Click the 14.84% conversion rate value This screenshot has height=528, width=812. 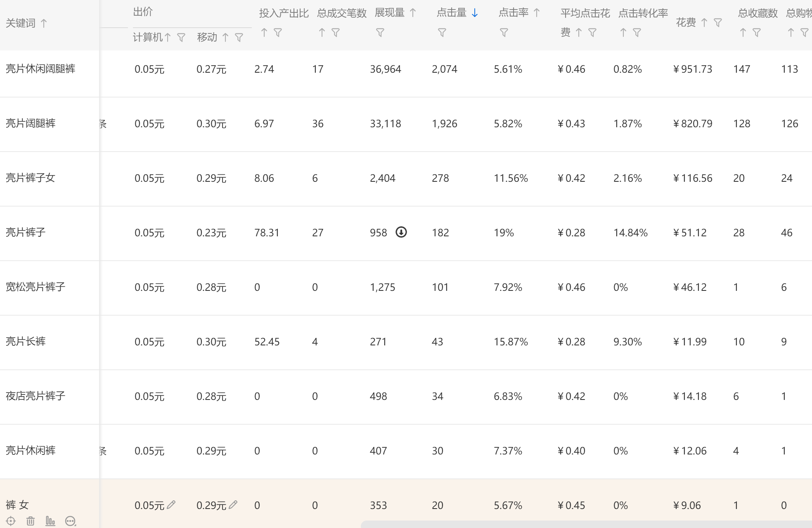click(x=630, y=233)
